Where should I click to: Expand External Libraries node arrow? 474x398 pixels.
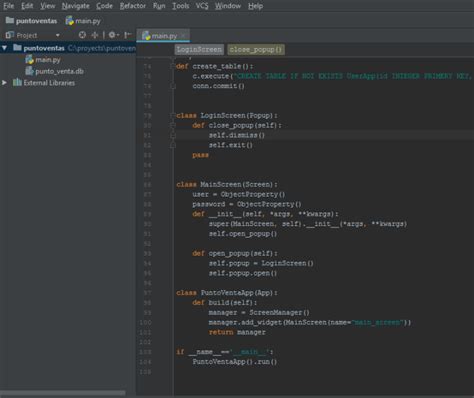(4, 83)
